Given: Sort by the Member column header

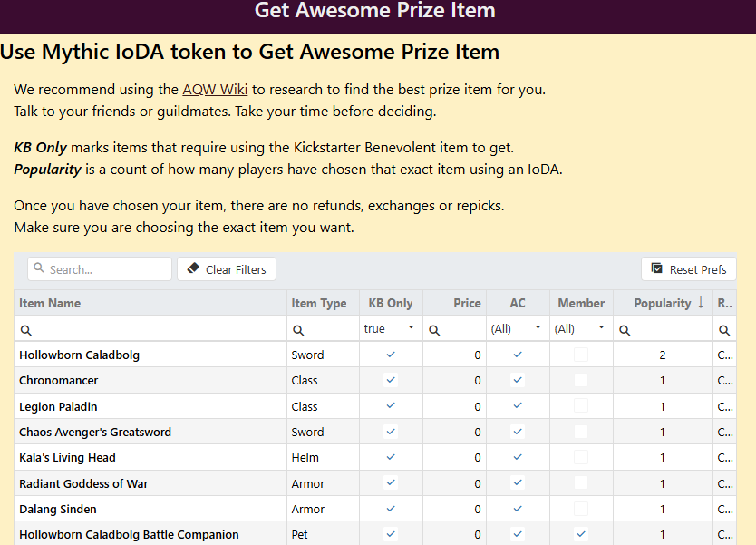Looking at the screenshot, I should tap(581, 303).
